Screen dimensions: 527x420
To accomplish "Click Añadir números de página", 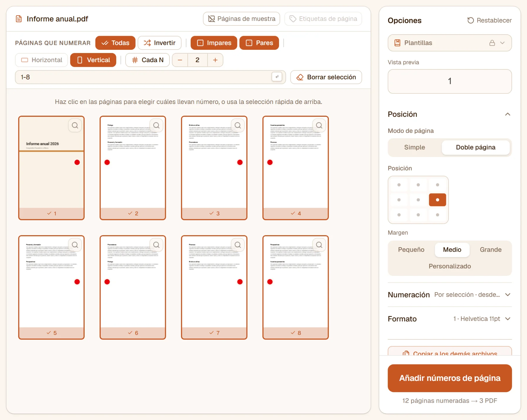I will pyautogui.click(x=450, y=378).
